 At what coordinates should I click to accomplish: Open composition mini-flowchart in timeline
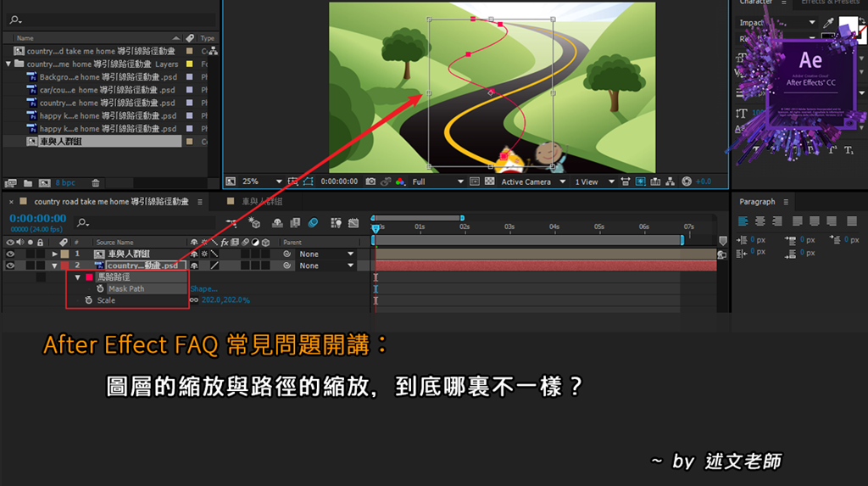(231, 223)
